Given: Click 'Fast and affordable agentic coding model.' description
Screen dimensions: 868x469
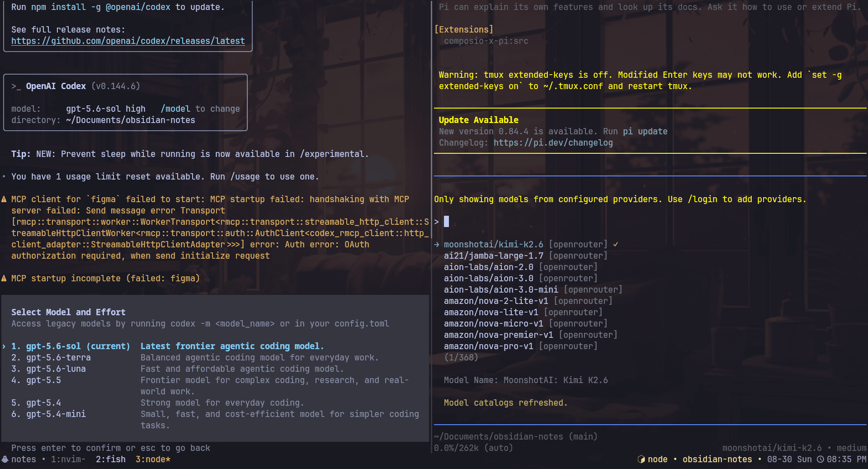Looking at the screenshot, I should click(x=242, y=369).
